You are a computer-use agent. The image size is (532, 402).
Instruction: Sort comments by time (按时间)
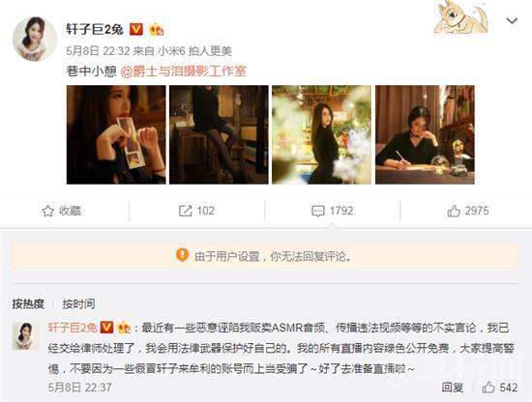pos(78,303)
